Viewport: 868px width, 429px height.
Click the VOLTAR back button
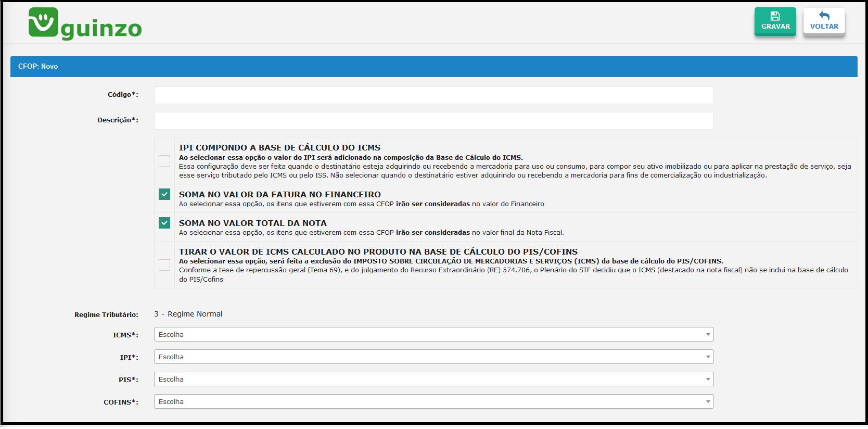(x=824, y=21)
